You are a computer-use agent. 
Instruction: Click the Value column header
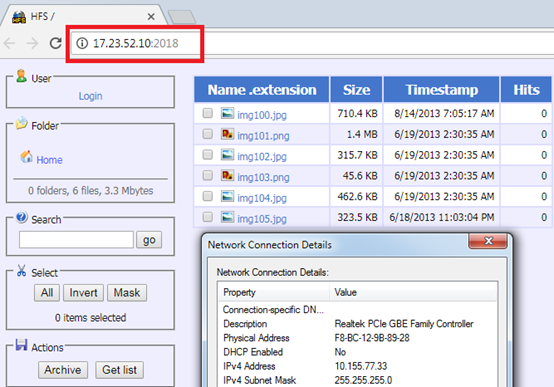click(x=413, y=292)
